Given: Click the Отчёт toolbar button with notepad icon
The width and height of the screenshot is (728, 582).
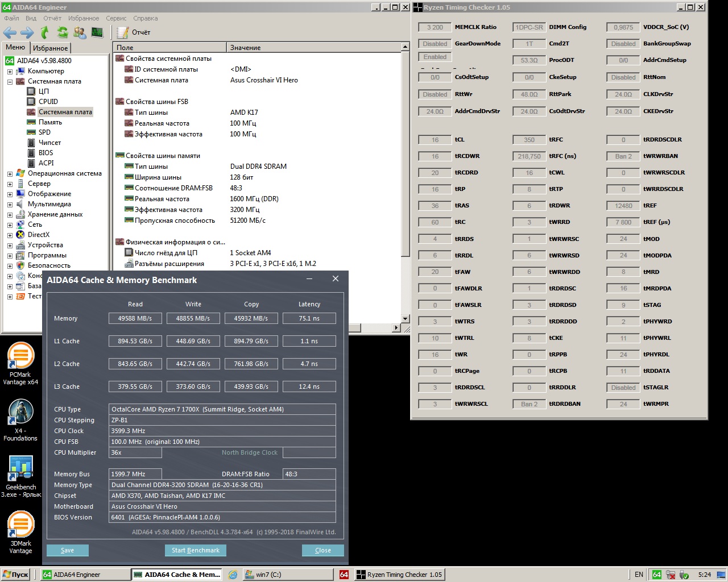Looking at the screenshot, I should (x=134, y=32).
